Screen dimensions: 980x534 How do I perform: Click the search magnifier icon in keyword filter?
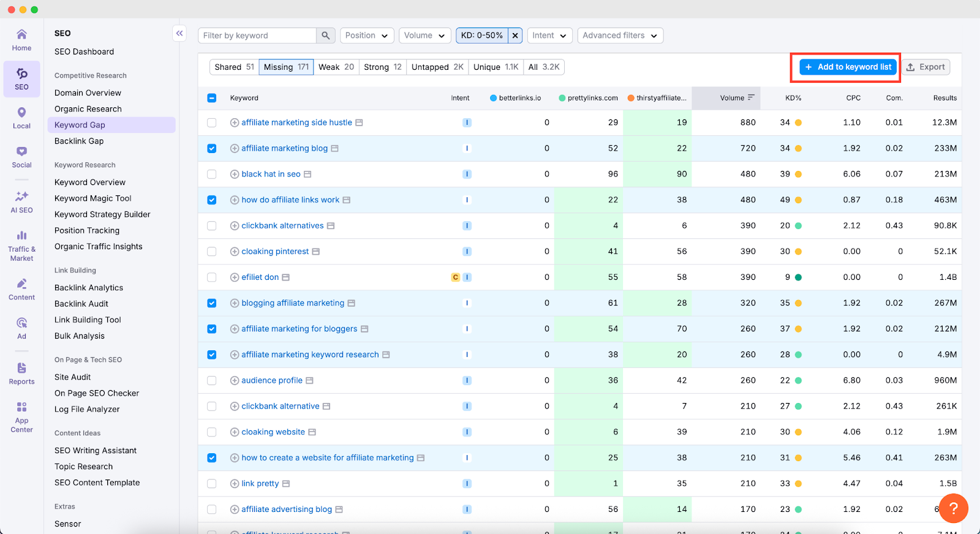coord(325,36)
